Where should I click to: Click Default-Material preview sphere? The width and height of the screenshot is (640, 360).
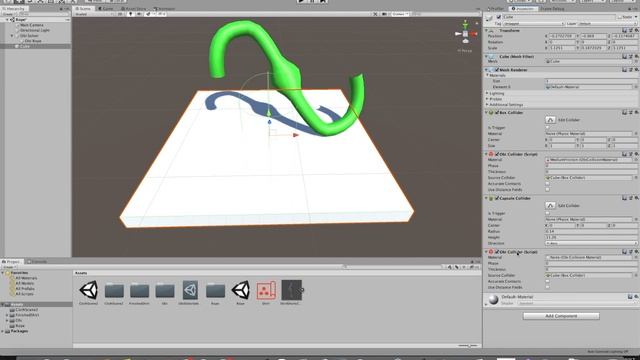[x=493, y=300]
